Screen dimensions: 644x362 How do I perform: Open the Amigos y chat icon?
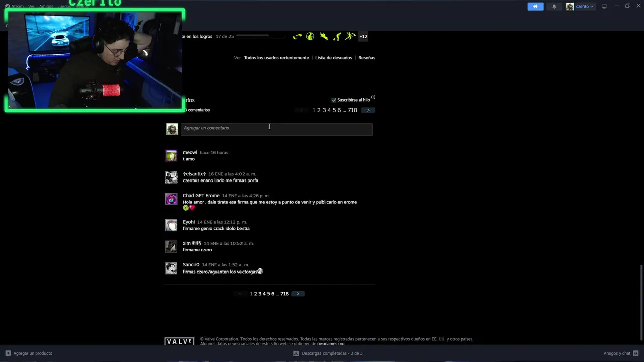[636, 353]
